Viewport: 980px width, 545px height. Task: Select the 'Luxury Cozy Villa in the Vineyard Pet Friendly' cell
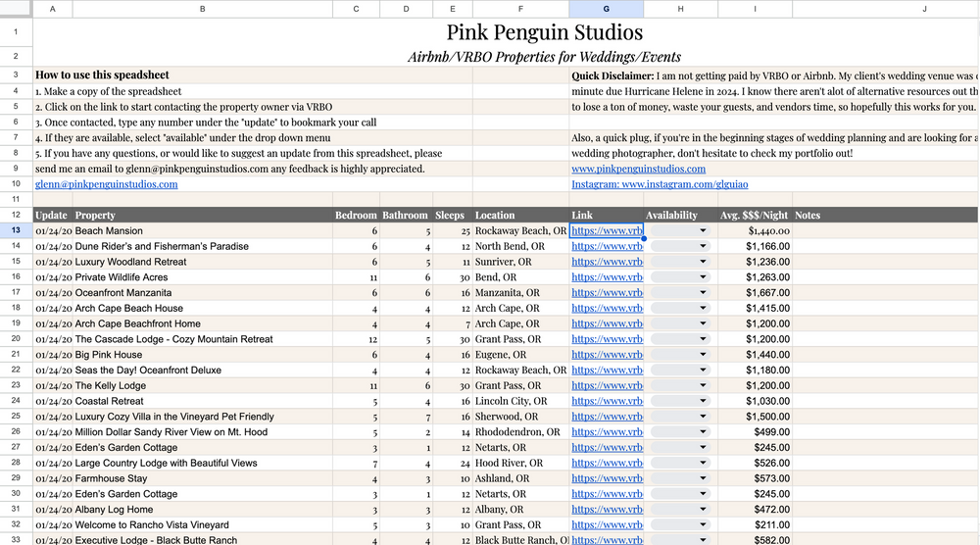pos(203,417)
